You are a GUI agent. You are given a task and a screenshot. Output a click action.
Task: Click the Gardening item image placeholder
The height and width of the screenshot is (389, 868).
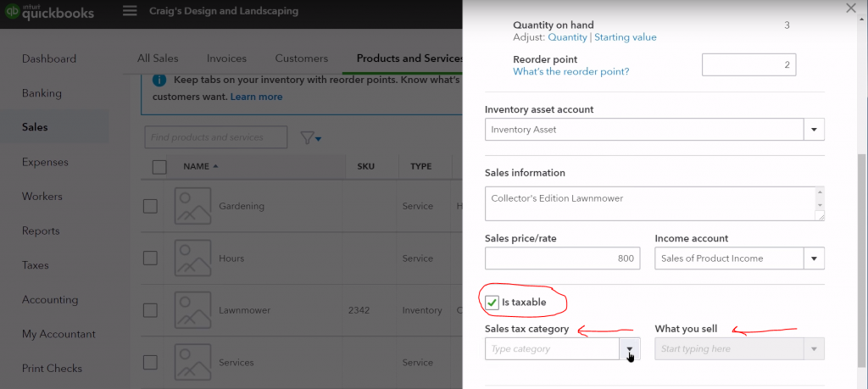pyautogui.click(x=192, y=206)
